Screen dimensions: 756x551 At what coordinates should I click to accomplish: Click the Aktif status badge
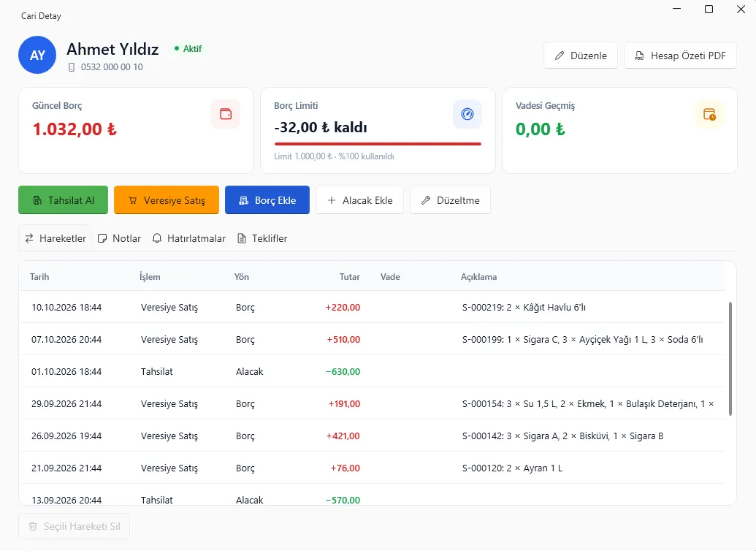[188, 49]
